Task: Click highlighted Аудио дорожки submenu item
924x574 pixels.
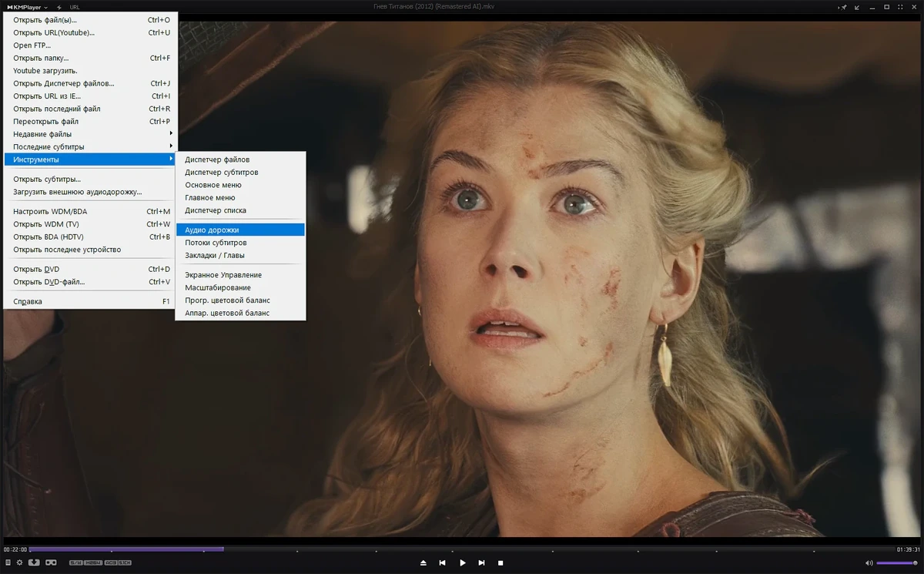Action: point(240,230)
